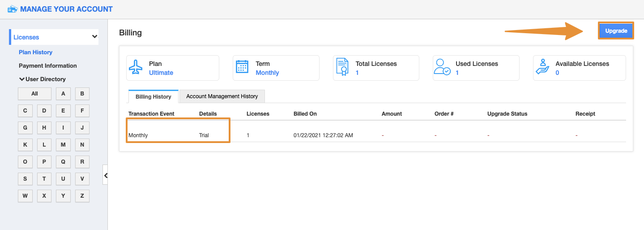This screenshot has height=230, width=644.
Task: Collapse the sidebar using the arrow handle
Action: pos(106,176)
